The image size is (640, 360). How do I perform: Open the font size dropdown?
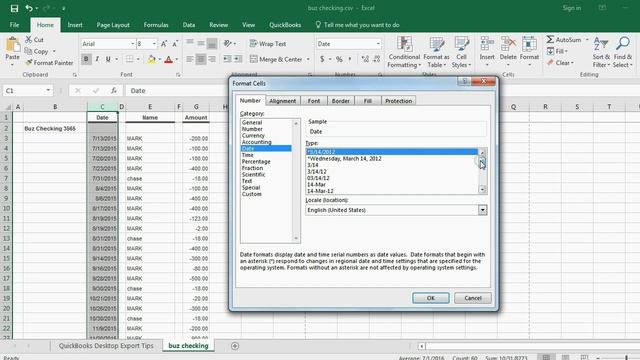154,44
